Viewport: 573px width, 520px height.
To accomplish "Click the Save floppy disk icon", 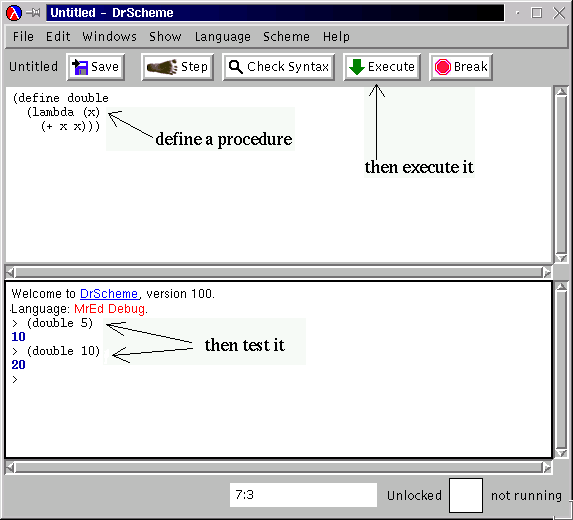I will (80, 67).
